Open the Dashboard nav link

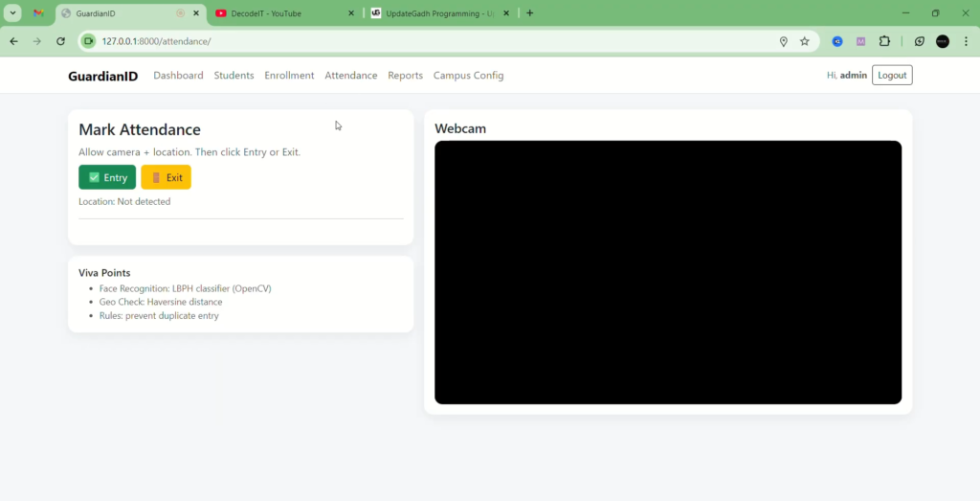[x=178, y=75]
